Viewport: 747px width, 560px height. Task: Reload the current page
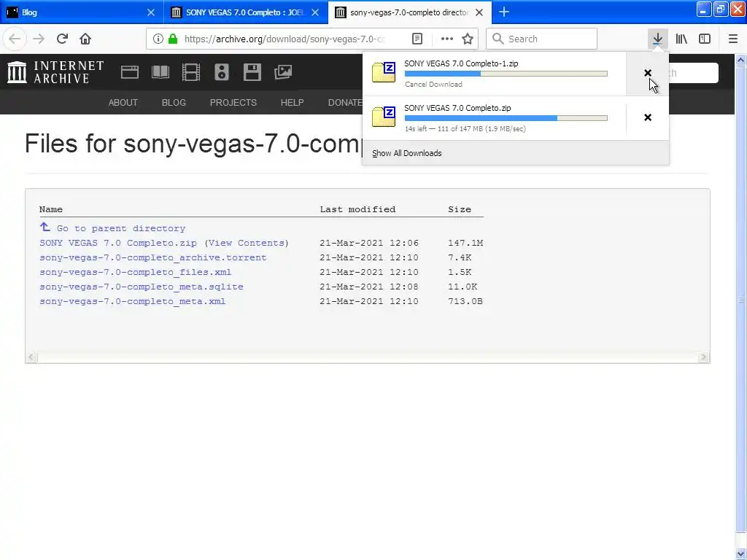pyautogui.click(x=62, y=39)
